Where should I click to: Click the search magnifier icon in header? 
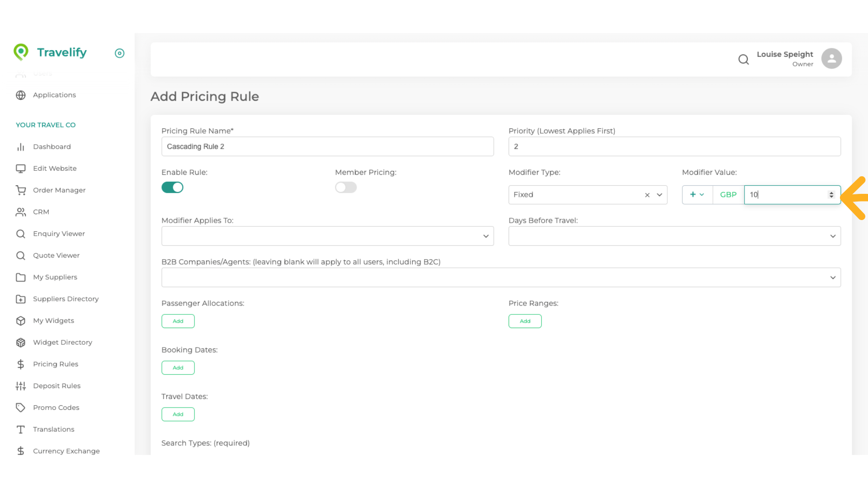pos(743,59)
